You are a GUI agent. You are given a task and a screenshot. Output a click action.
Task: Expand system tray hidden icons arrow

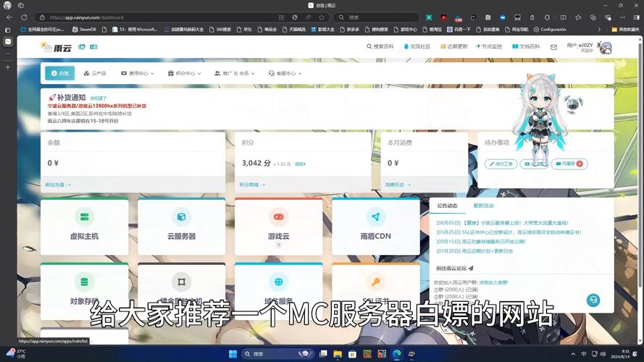pyautogui.click(x=573, y=354)
